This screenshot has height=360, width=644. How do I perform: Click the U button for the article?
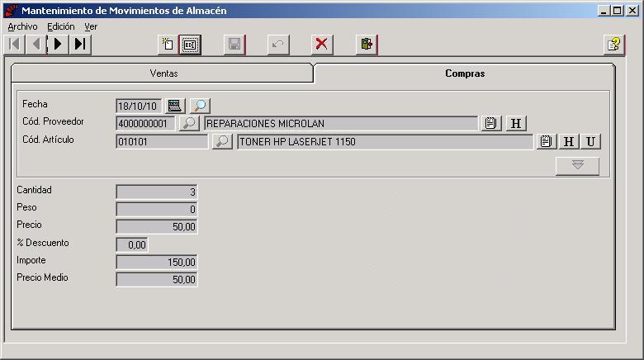(590, 142)
